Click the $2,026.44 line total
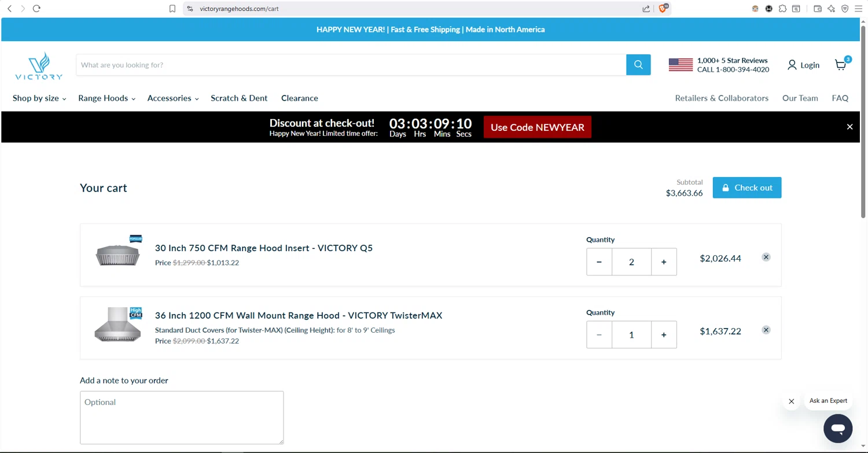 click(x=720, y=259)
